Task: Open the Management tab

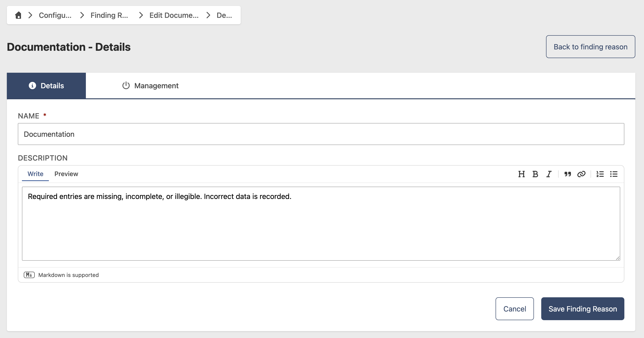Action: pyautogui.click(x=150, y=86)
